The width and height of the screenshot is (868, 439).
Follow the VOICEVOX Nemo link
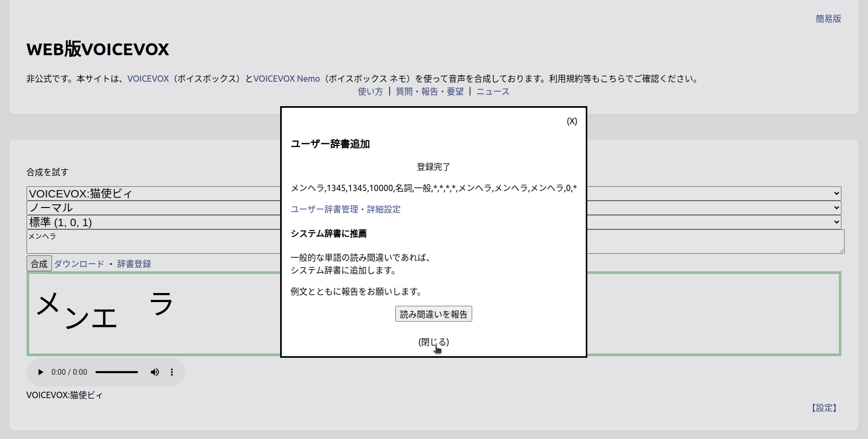(x=287, y=79)
